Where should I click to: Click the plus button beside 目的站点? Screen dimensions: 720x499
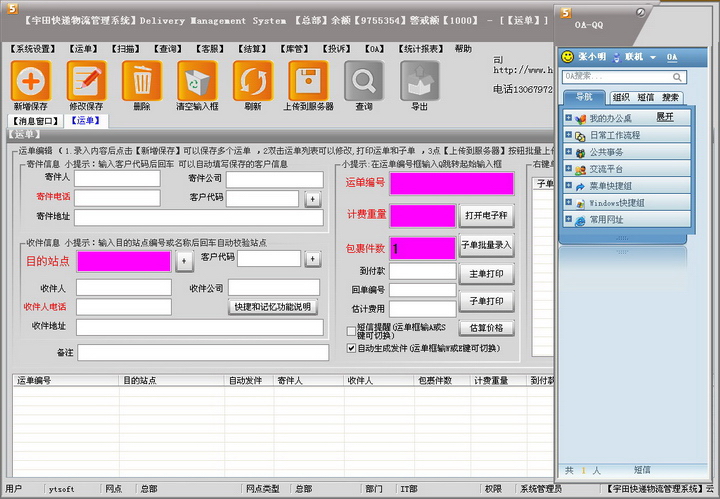pyautogui.click(x=184, y=261)
